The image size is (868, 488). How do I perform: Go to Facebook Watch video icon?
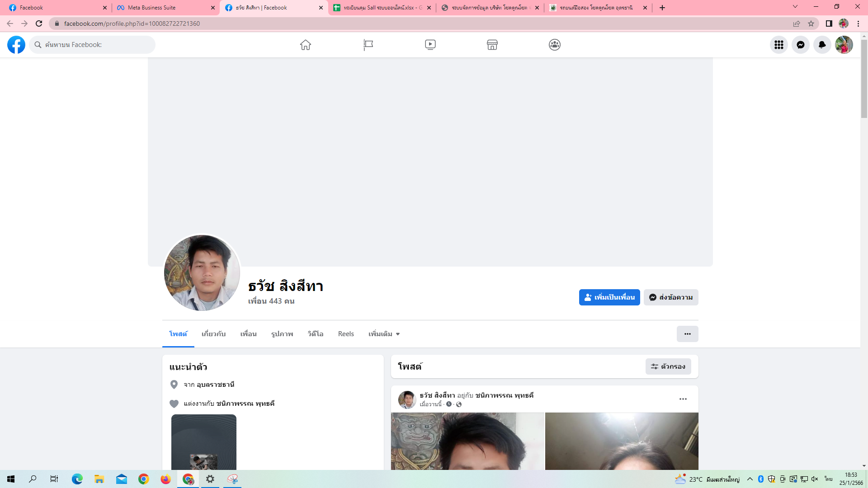pyautogui.click(x=430, y=45)
